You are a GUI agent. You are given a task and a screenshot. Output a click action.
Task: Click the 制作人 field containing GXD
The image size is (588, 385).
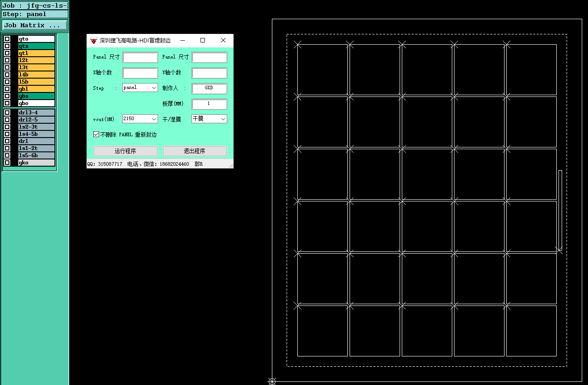pos(209,88)
